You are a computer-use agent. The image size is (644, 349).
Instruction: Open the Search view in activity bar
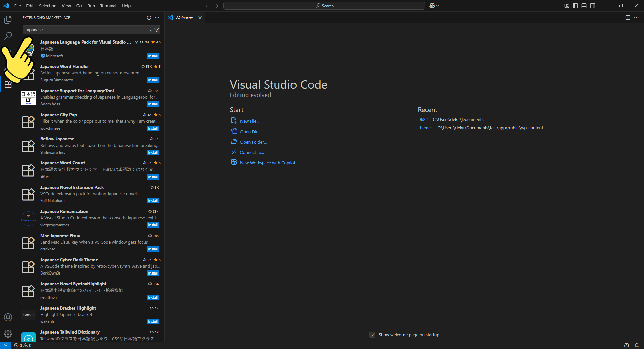8,36
